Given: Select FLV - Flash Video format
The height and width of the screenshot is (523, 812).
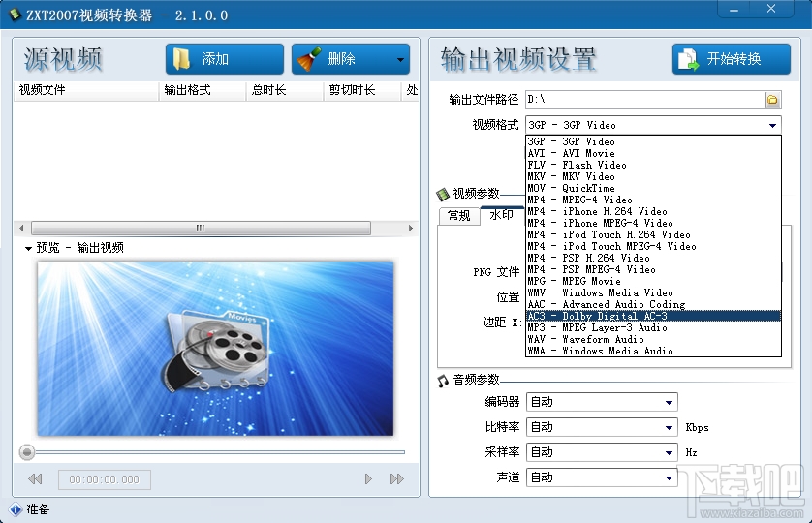Looking at the screenshot, I should [x=653, y=165].
